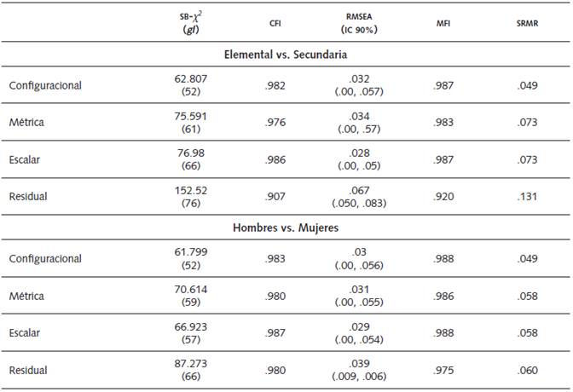This screenshot has width=573, height=392.
Task: Click the Residual label under Elemental vs. Secundaria
Action: [28, 196]
